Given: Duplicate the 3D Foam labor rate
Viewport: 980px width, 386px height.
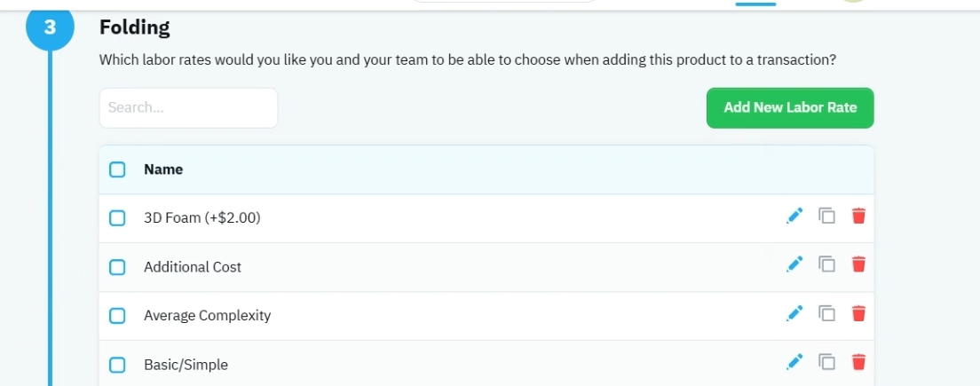Looking at the screenshot, I should tap(827, 217).
